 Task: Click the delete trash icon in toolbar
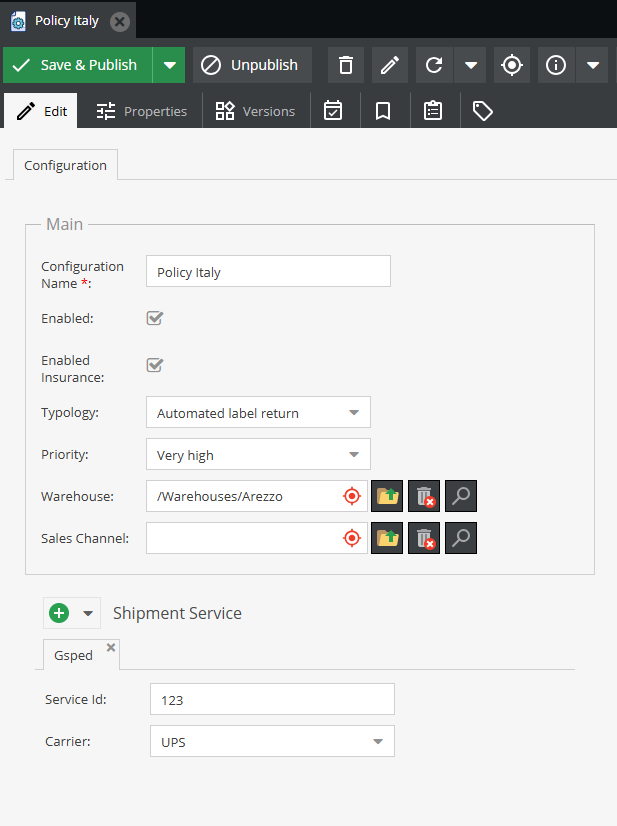pyautogui.click(x=346, y=65)
